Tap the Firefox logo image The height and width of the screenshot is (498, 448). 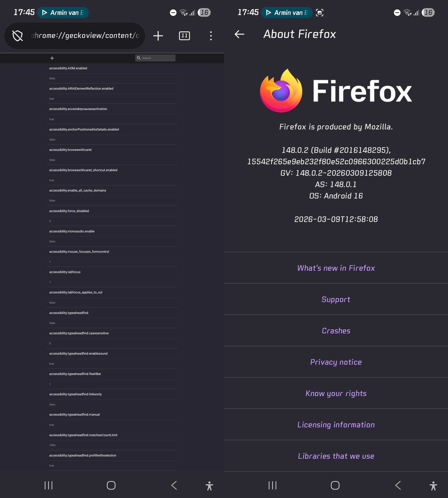pyautogui.click(x=281, y=91)
